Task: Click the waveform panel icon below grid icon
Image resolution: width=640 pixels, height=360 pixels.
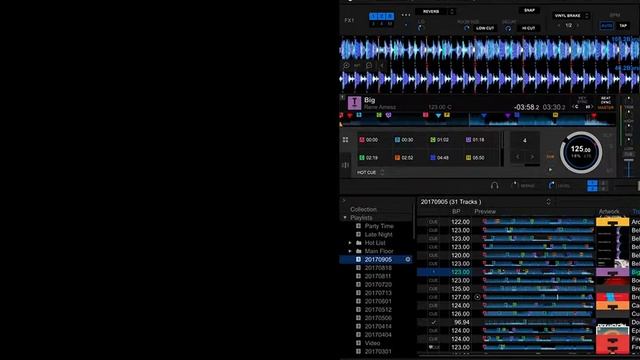Action: pyautogui.click(x=345, y=165)
